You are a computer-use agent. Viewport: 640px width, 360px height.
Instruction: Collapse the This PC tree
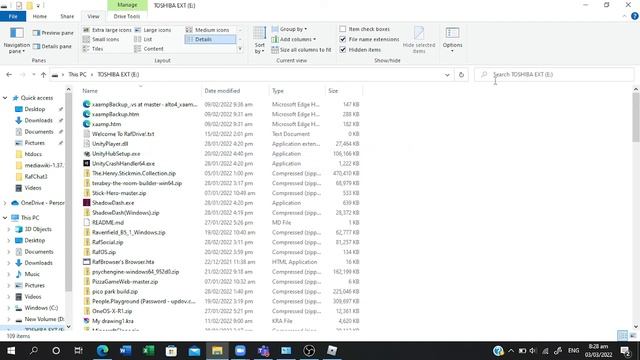[x=5, y=218]
